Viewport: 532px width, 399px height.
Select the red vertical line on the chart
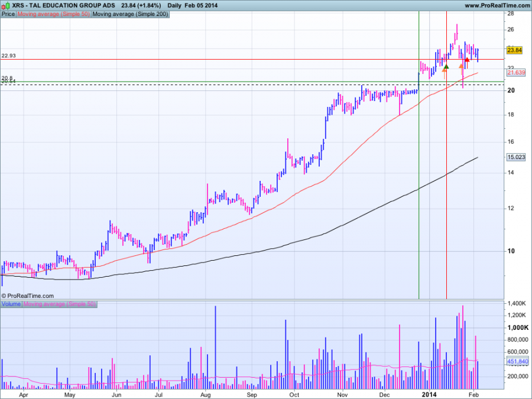pyautogui.click(x=446, y=155)
